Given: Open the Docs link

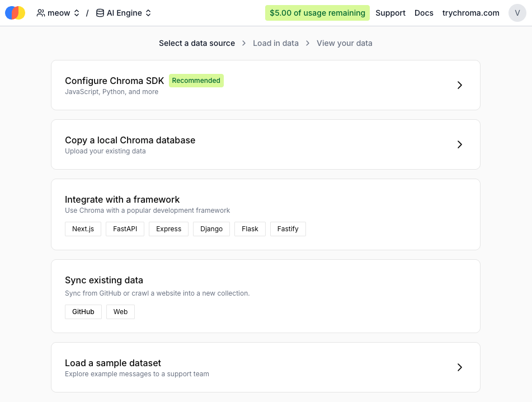Looking at the screenshot, I should (423, 13).
